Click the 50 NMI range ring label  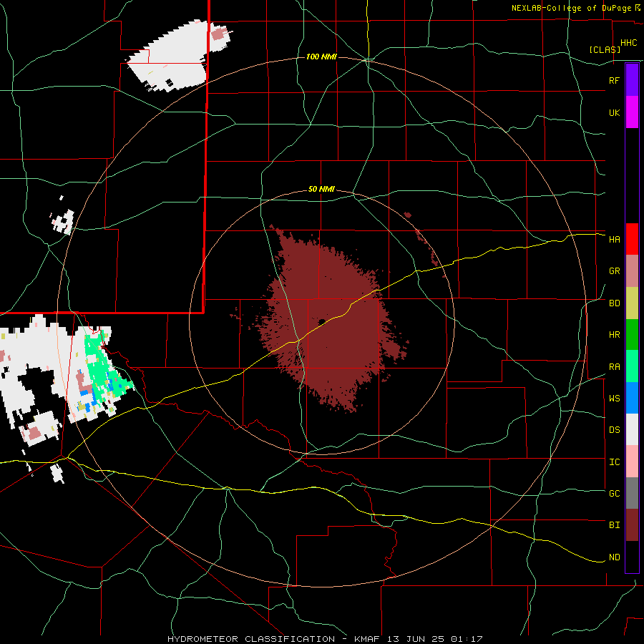[321, 190]
